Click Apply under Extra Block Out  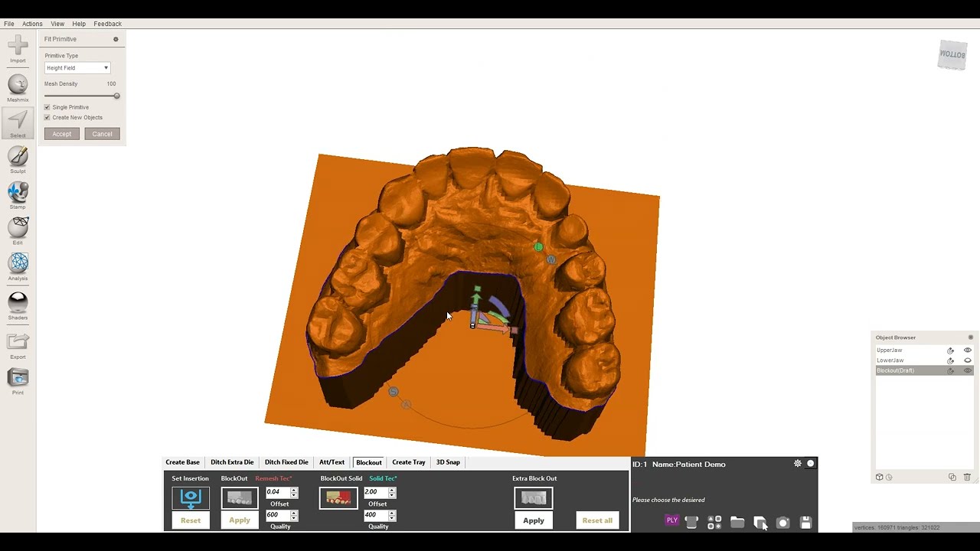[534, 520]
